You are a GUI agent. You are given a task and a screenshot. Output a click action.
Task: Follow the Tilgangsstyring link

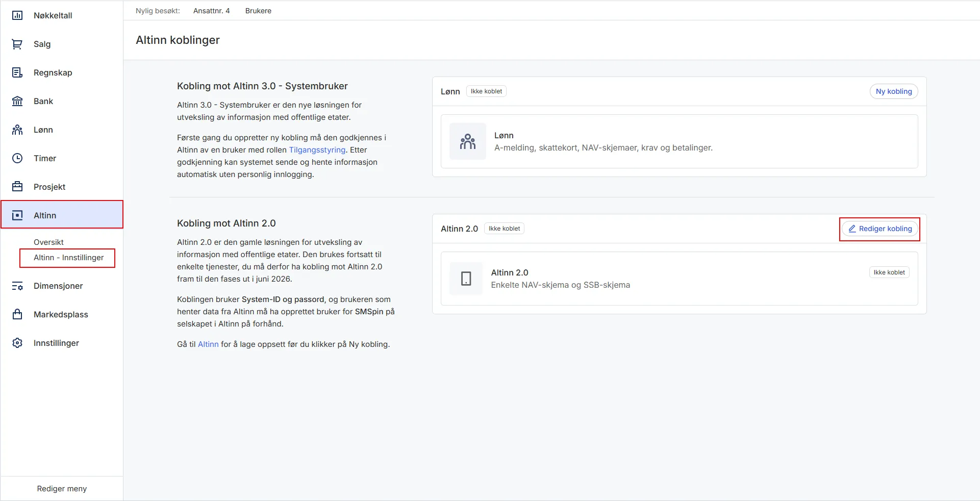click(x=317, y=150)
